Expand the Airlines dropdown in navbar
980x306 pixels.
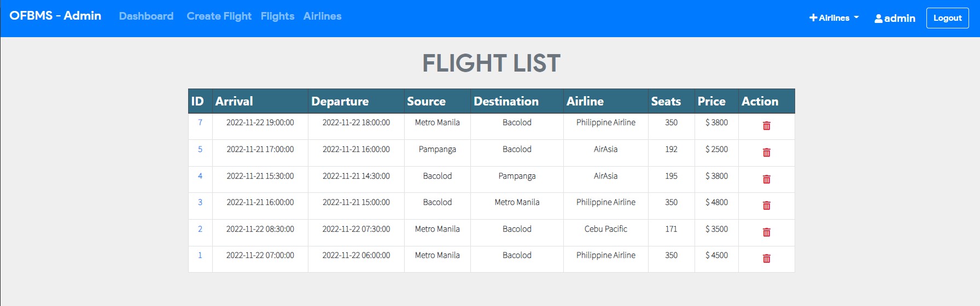(834, 18)
